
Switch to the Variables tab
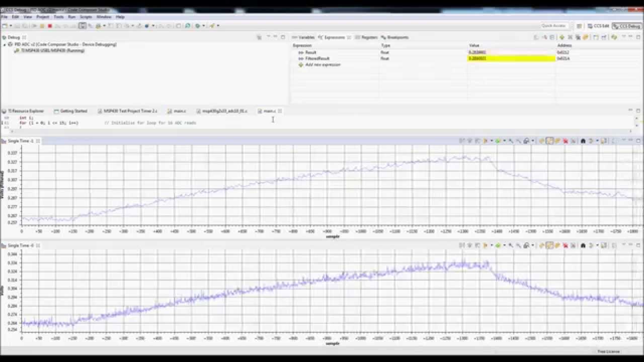click(303, 37)
